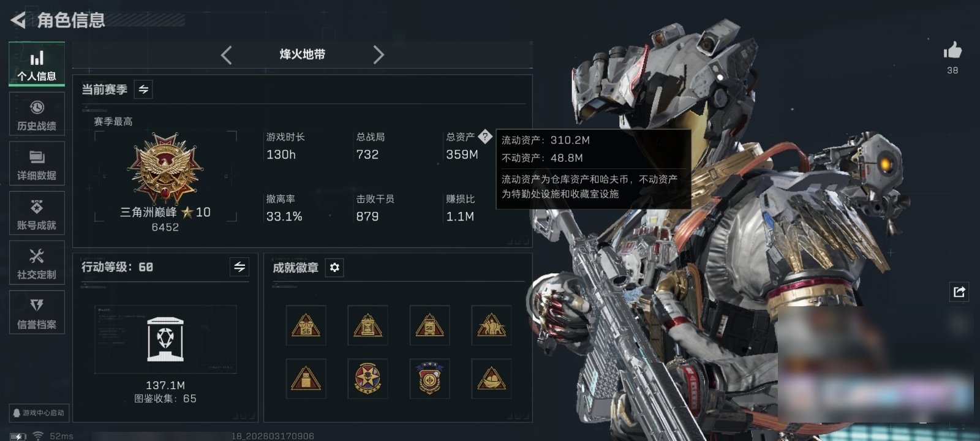Open the 历史战绩 tab
Screen dimensions: 980x441
37,114
